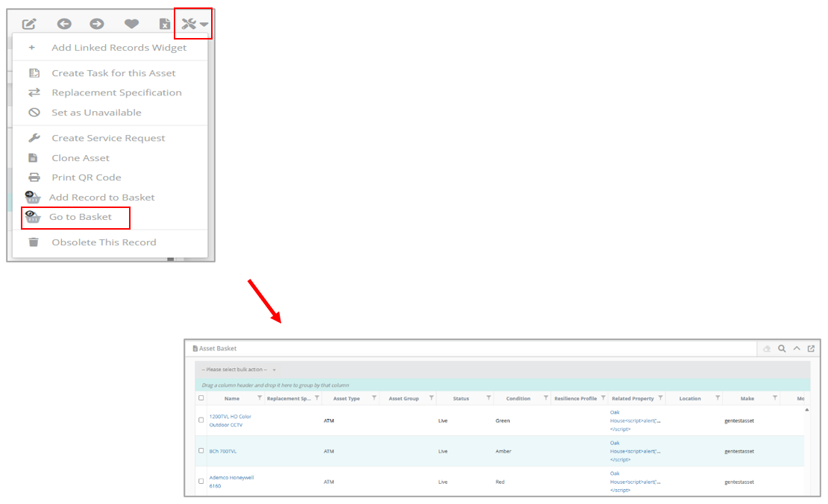This screenshot has height=504, width=828.
Task: Open 8Ch 700TVL asset link
Action: pos(223,451)
